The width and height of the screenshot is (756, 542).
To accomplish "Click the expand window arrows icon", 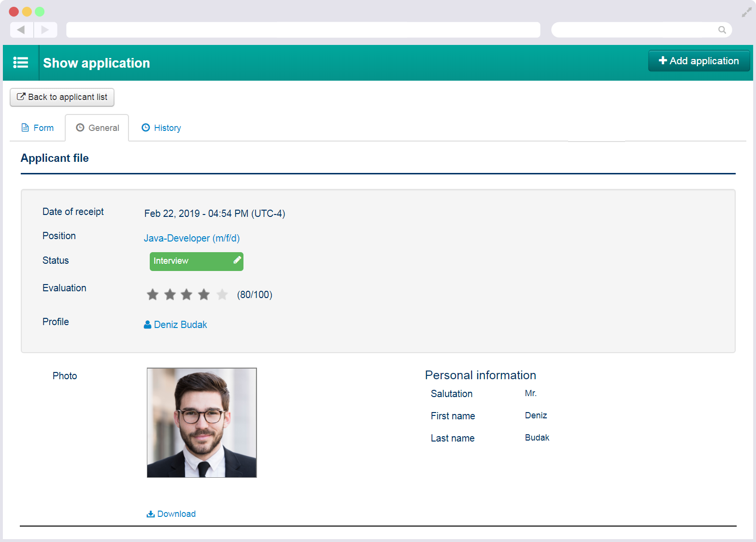I will click(x=746, y=13).
